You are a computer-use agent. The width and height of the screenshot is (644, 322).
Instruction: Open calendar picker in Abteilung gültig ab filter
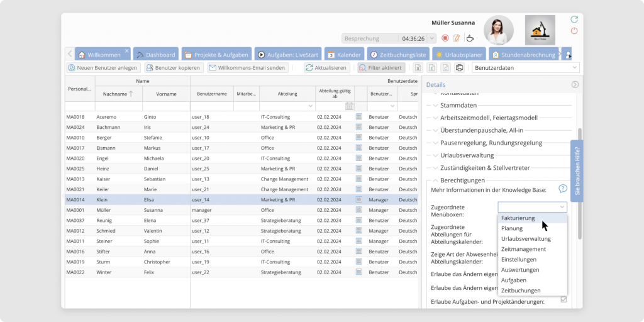click(349, 106)
